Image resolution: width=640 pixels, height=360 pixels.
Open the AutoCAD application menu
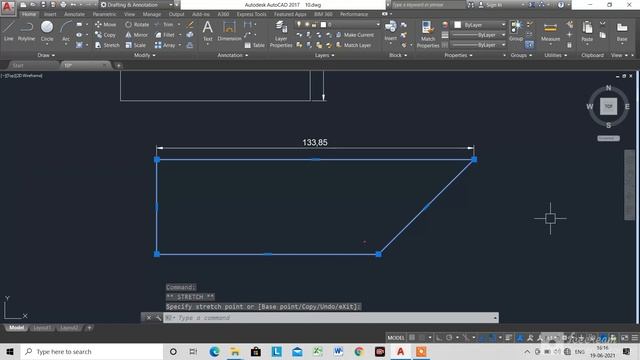[x=7, y=7]
